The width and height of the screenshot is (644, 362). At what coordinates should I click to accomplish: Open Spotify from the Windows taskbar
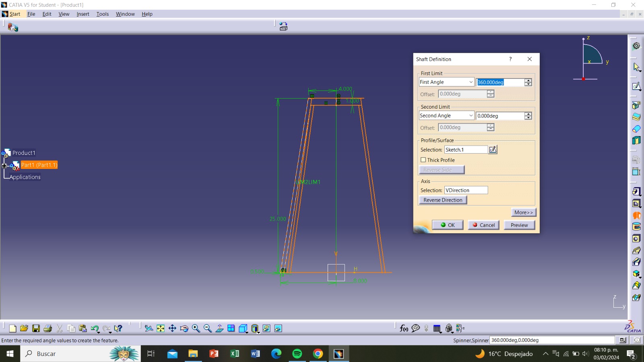tap(297, 354)
